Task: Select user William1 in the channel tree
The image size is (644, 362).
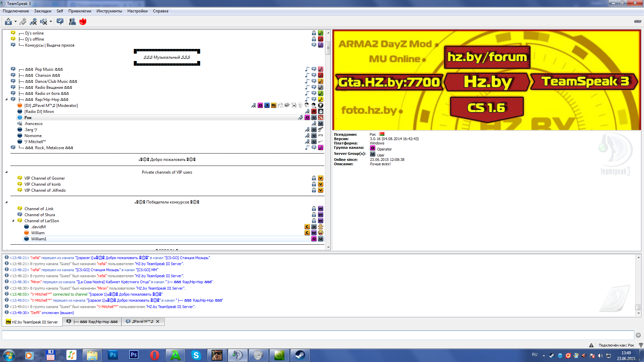Action: [39, 239]
